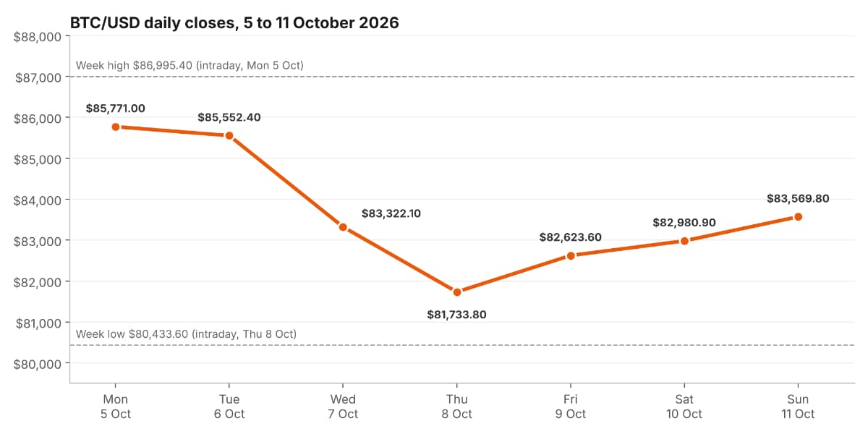Click the Mon 5 Oct data point
The width and height of the screenshot is (868, 434).
[x=116, y=127]
